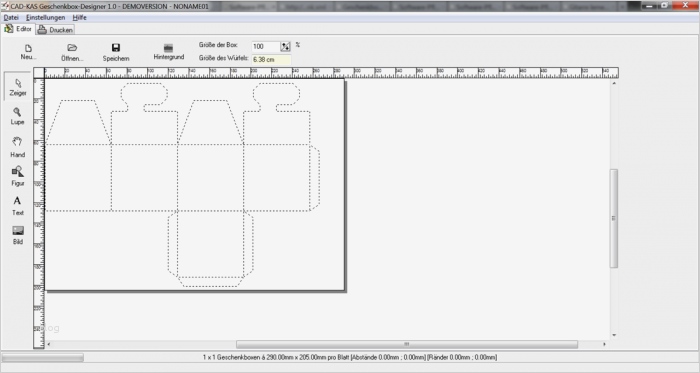Screen dimensions: 700x373
Task: Click the box template drawing on canvas
Action: coord(183,184)
